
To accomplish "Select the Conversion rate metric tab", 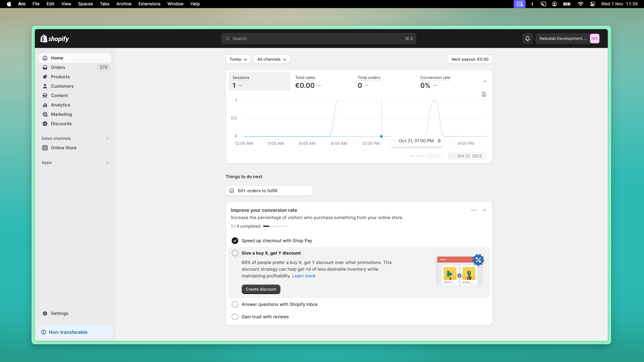I will [x=447, y=81].
